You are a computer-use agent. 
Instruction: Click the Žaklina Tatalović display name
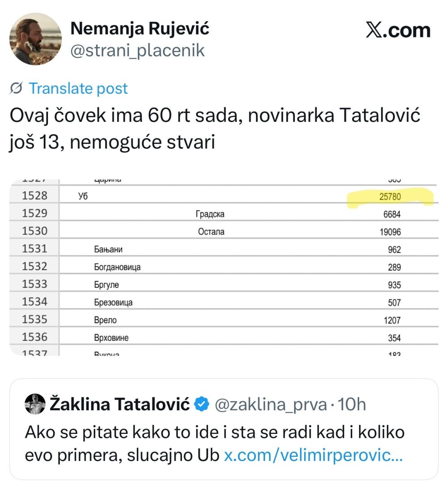[x=120, y=404]
